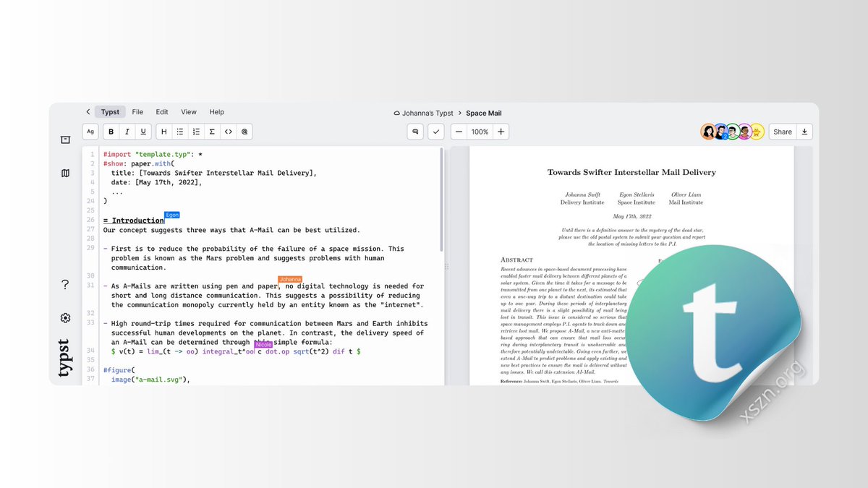The width and height of the screenshot is (868, 488).
Task: Click the Egon cursor label in editor
Action: [x=171, y=215]
